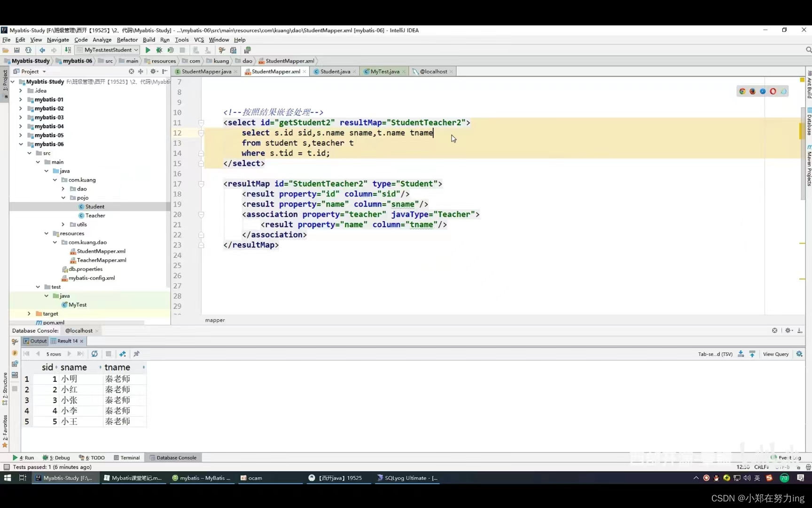Open in Chrome browser icon in editor
The height and width of the screenshot is (508, 812).
(742, 91)
